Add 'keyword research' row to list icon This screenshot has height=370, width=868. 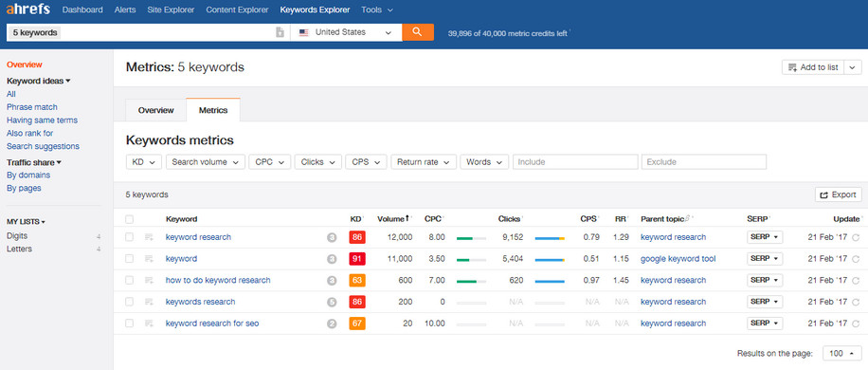(149, 237)
